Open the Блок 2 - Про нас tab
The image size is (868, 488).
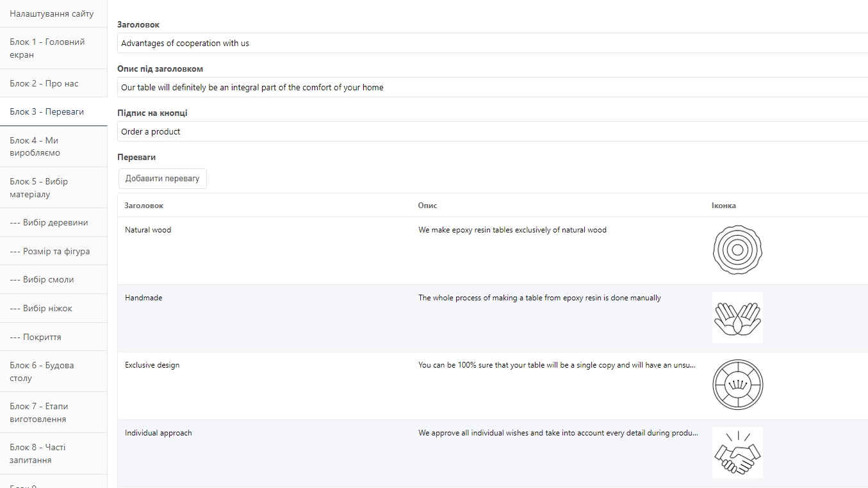53,83
